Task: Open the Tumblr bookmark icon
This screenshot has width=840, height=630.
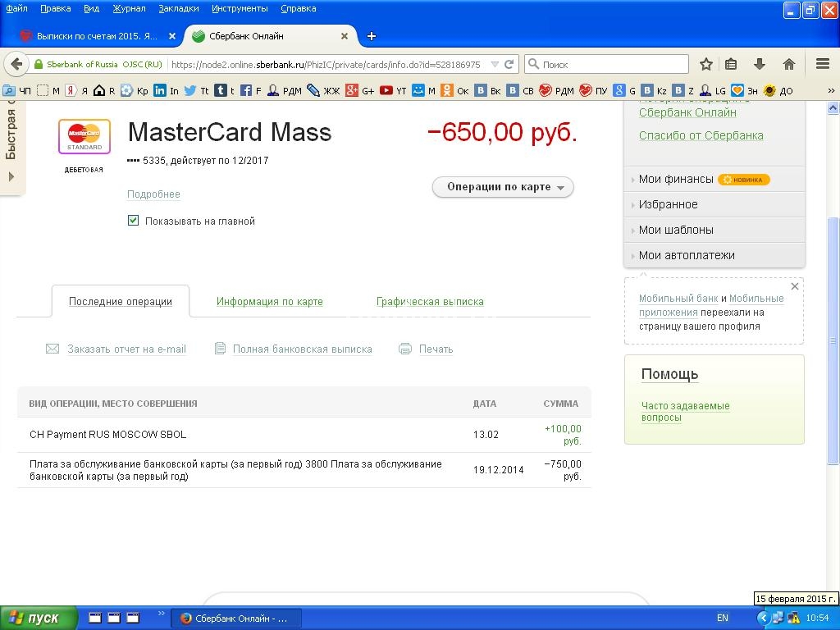Action: click(x=220, y=90)
